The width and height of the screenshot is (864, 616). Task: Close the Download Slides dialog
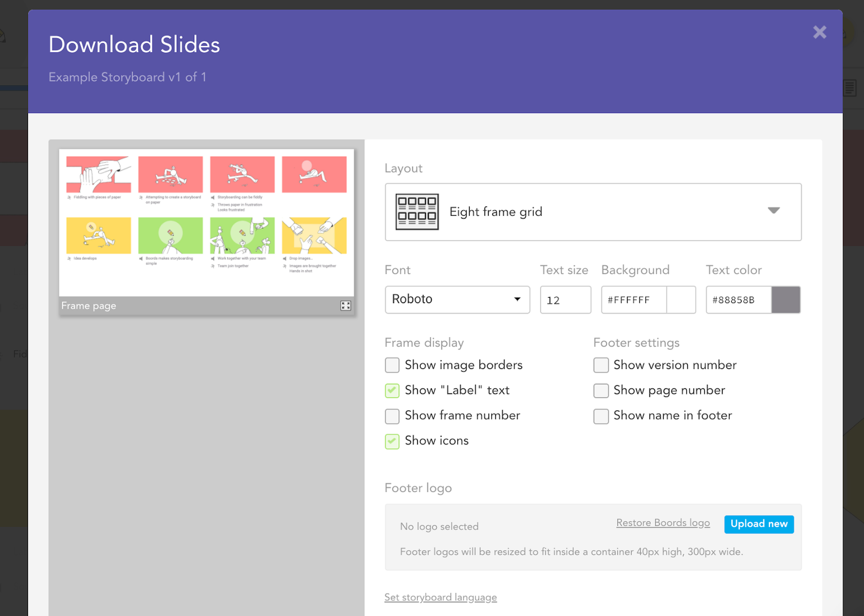coord(820,33)
